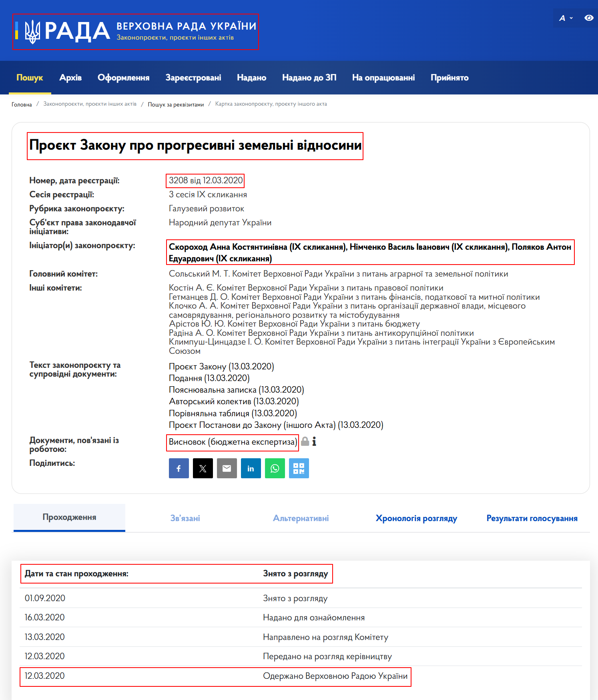Viewport: 598px width, 700px height.
Task: Open Проєкт Закону (13.03.2020) document
Action: click(x=221, y=367)
